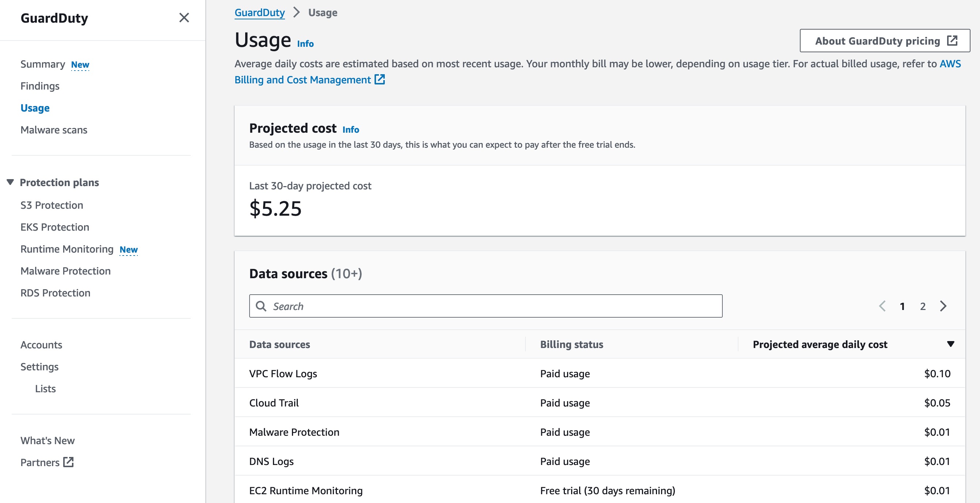Click the search magnifier icon

[x=261, y=306]
